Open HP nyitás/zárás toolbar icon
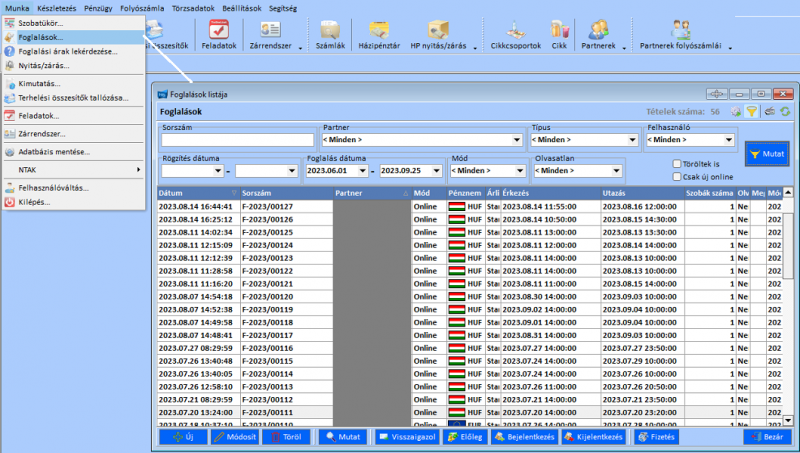 (438, 35)
